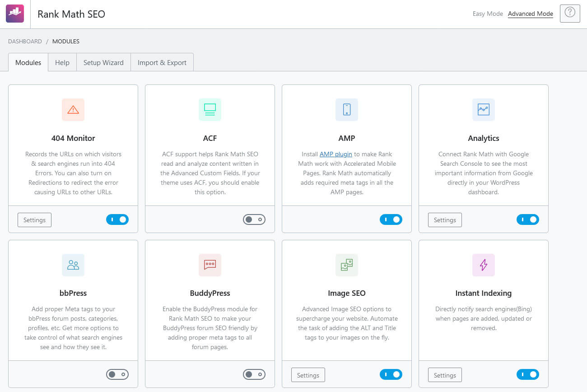
Task: Enable the ACF module toggle
Action: [254, 219]
